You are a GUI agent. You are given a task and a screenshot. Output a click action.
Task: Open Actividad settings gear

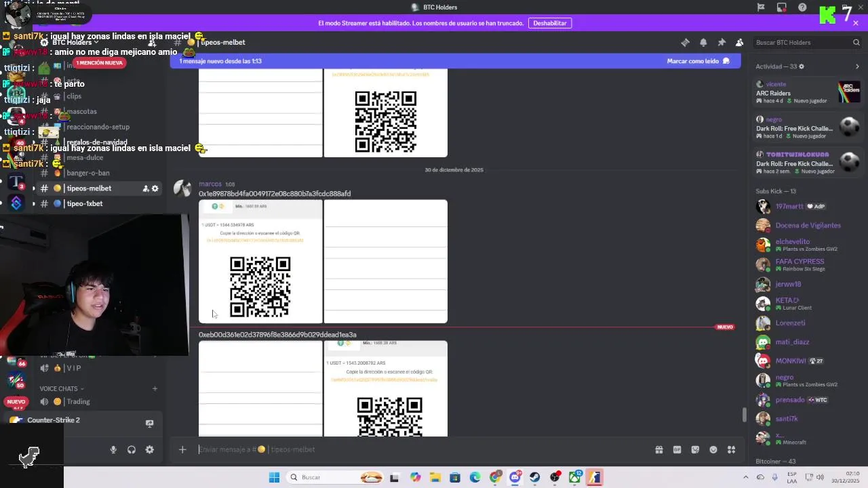coord(802,66)
